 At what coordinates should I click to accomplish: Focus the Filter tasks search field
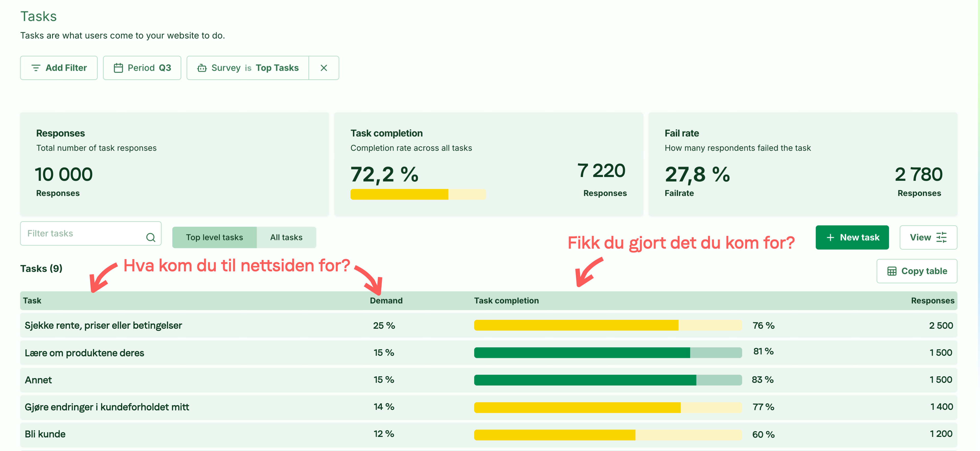tap(91, 233)
